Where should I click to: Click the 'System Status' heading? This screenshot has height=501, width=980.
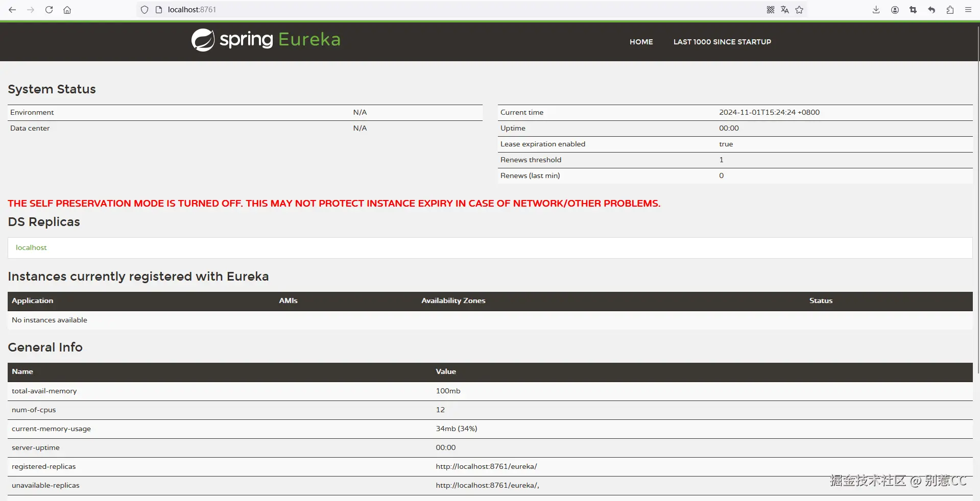click(x=52, y=89)
